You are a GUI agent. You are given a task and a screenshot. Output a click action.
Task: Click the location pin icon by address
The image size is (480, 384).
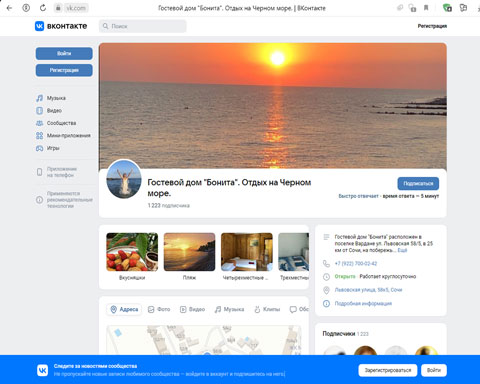(326, 290)
